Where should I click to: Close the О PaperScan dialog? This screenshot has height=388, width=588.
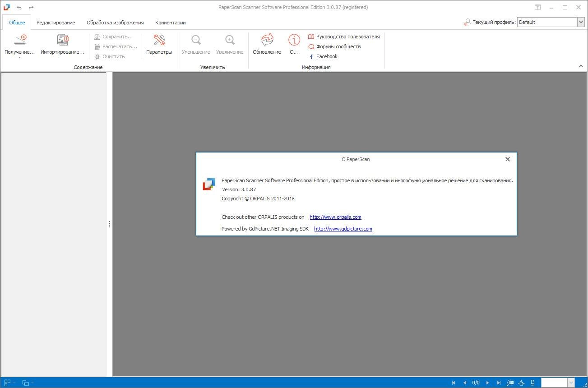click(508, 159)
